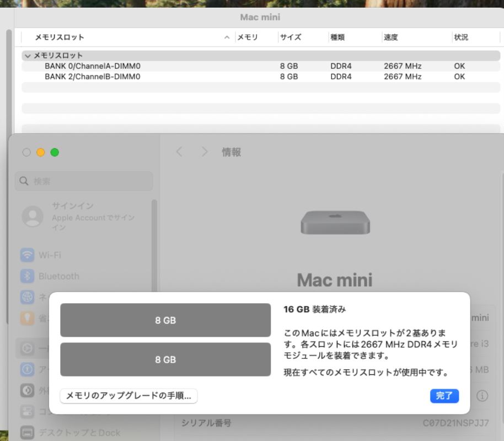Click the Mac mini device image
This screenshot has height=441, width=504.
pyautogui.click(x=335, y=222)
